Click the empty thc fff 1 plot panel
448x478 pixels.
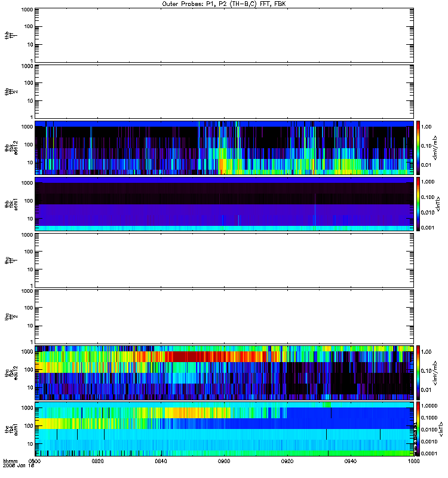click(x=225, y=261)
